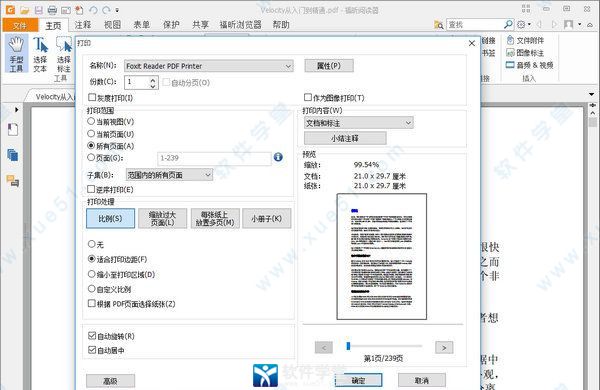
Task: Click the 小册子(K) booklet button
Action: click(x=267, y=219)
